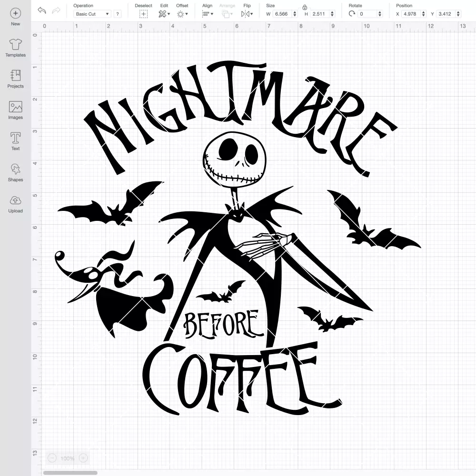Expand the Align options
The image size is (476, 476).
tap(208, 14)
